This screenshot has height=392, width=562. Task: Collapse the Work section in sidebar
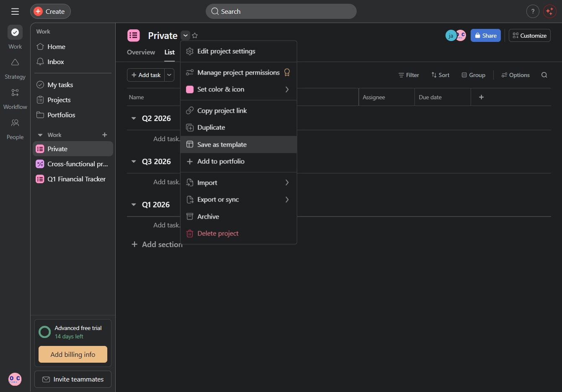click(x=40, y=135)
